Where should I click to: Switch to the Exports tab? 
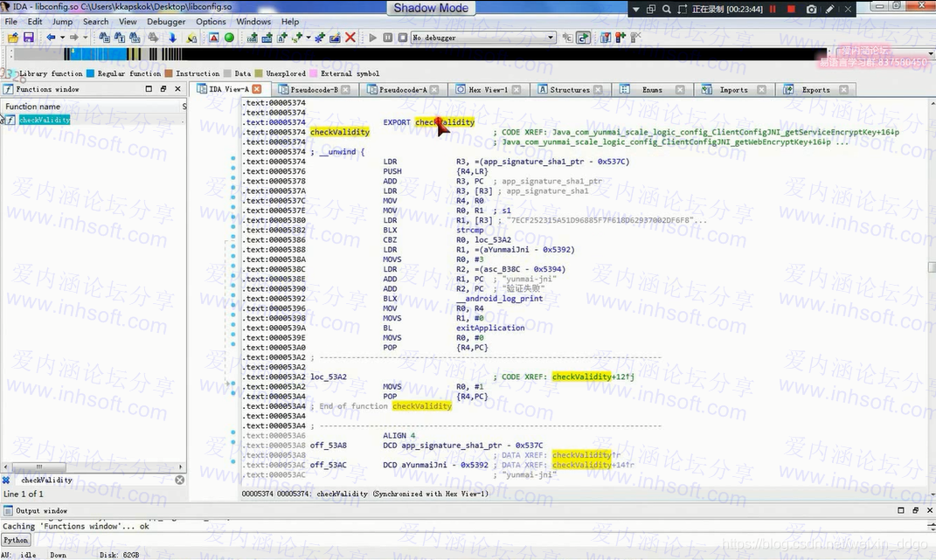815,90
